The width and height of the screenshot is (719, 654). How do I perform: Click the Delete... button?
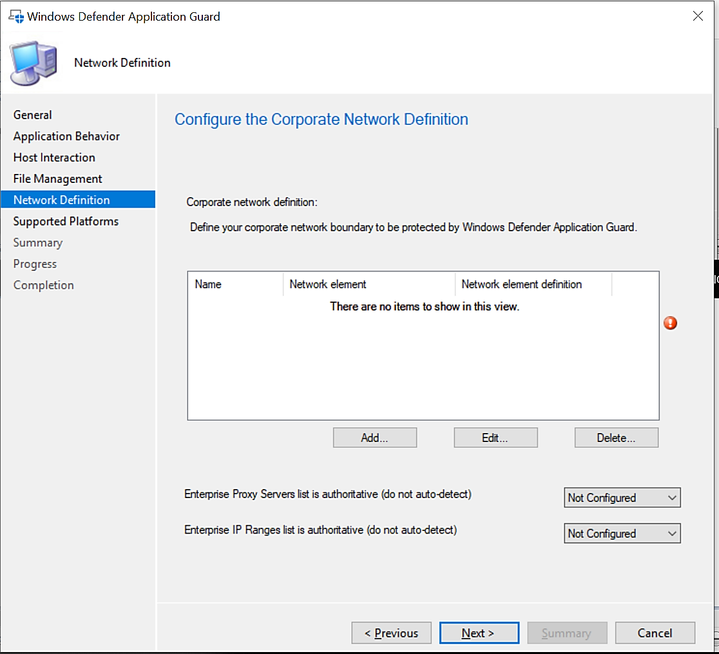(616, 438)
